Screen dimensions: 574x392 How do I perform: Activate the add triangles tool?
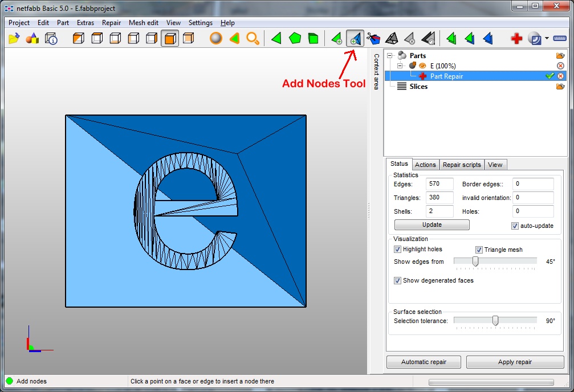tap(336, 38)
